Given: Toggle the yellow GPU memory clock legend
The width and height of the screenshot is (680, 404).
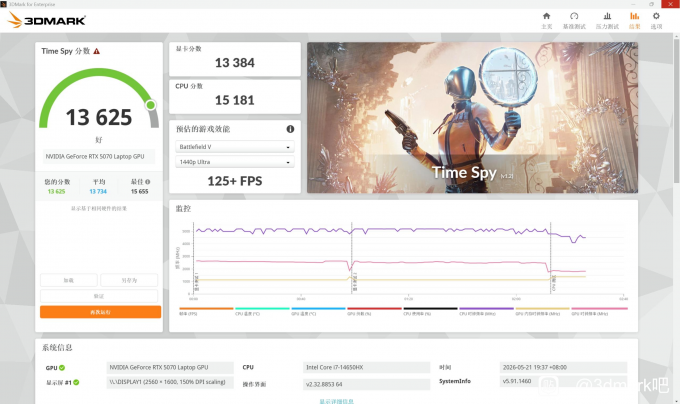Looking at the screenshot, I should 542,311.
